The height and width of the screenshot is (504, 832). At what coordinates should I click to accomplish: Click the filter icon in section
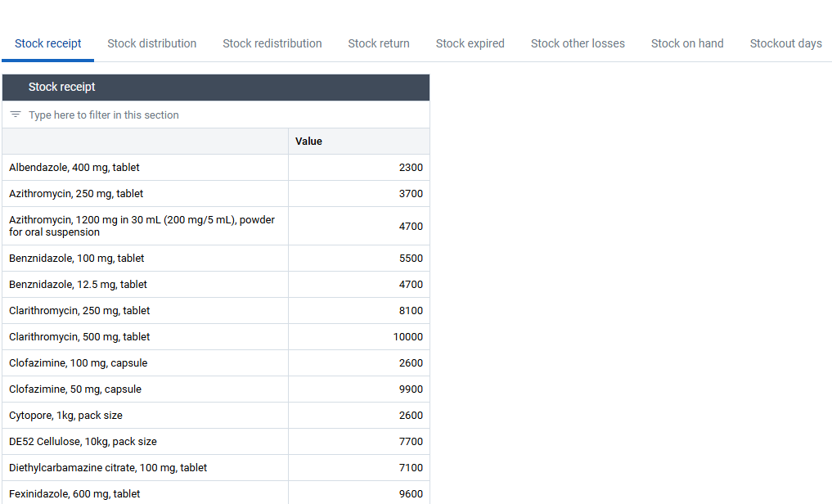tap(16, 115)
